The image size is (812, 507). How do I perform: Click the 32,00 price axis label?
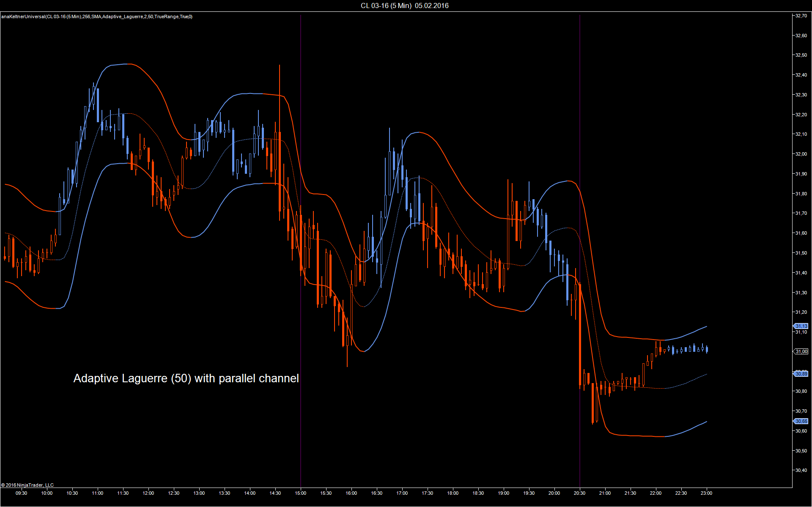pyautogui.click(x=801, y=154)
